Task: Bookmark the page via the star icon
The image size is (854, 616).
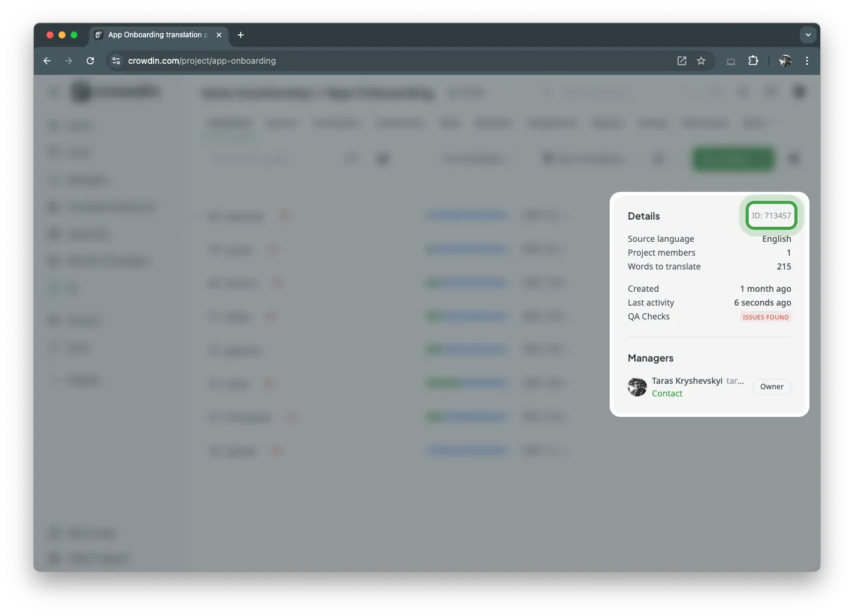Action: pyautogui.click(x=701, y=61)
